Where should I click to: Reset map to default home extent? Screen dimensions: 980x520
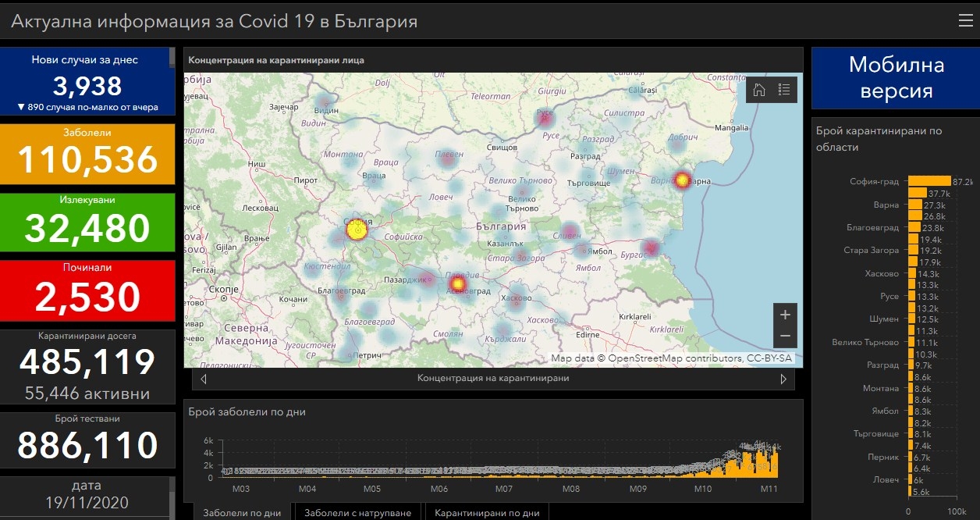tap(759, 90)
